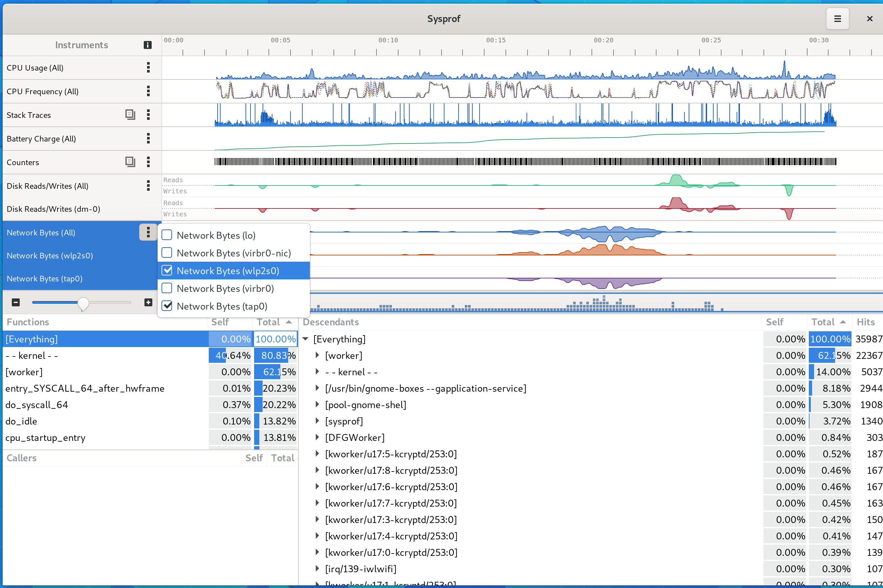Click Counters details view icon
Viewport: 883px width, 588px height.
(x=130, y=162)
